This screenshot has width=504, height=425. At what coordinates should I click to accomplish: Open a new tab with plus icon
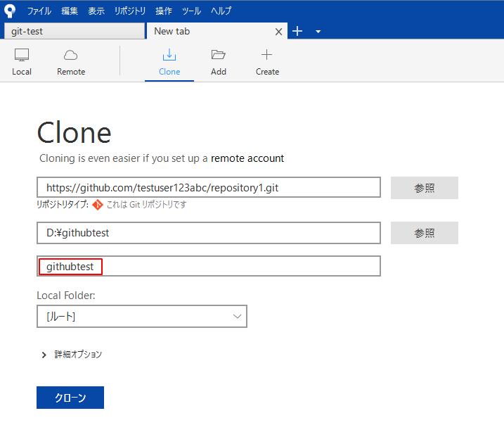(x=297, y=31)
